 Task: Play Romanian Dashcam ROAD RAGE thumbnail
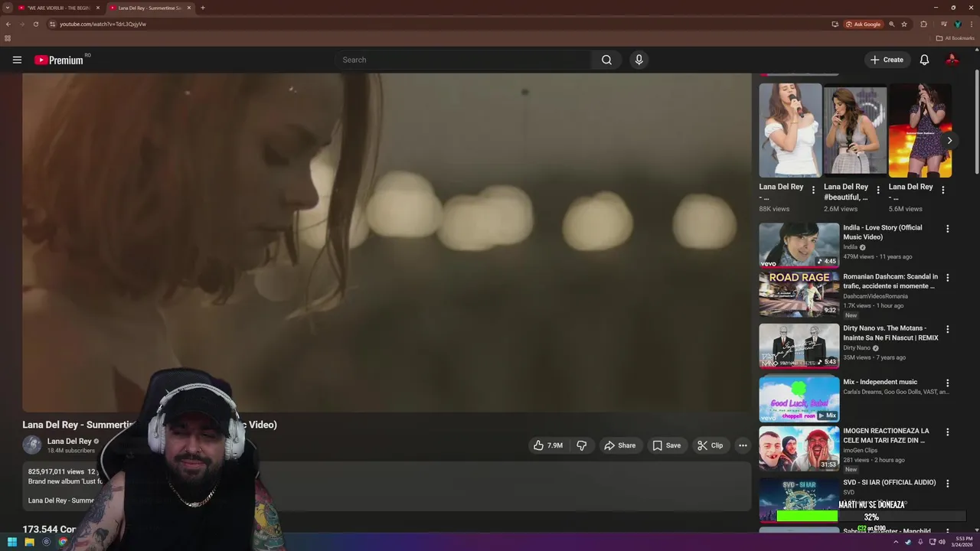tap(799, 294)
